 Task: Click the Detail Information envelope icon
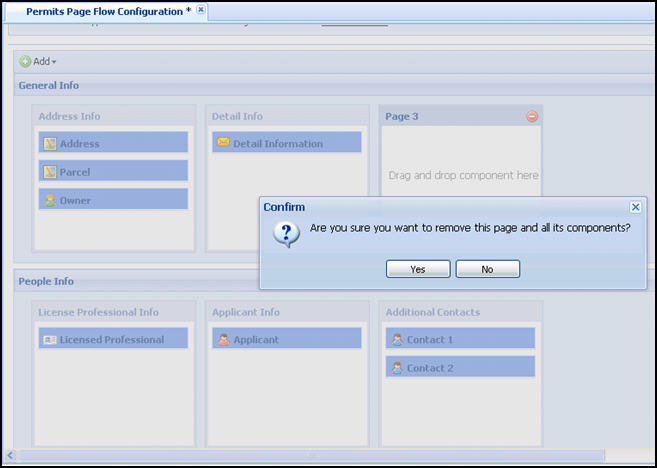pyautogui.click(x=223, y=143)
